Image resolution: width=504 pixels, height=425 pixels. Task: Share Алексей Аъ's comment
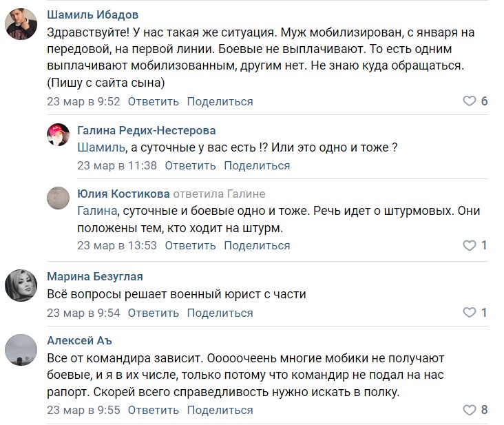click(x=220, y=410)
